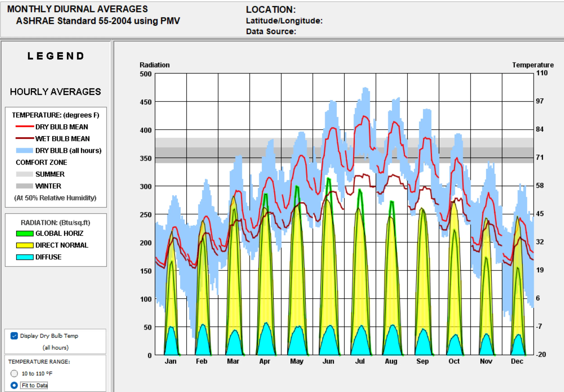Click the Jun month label

pyautogui.click(x=328, y=361)
